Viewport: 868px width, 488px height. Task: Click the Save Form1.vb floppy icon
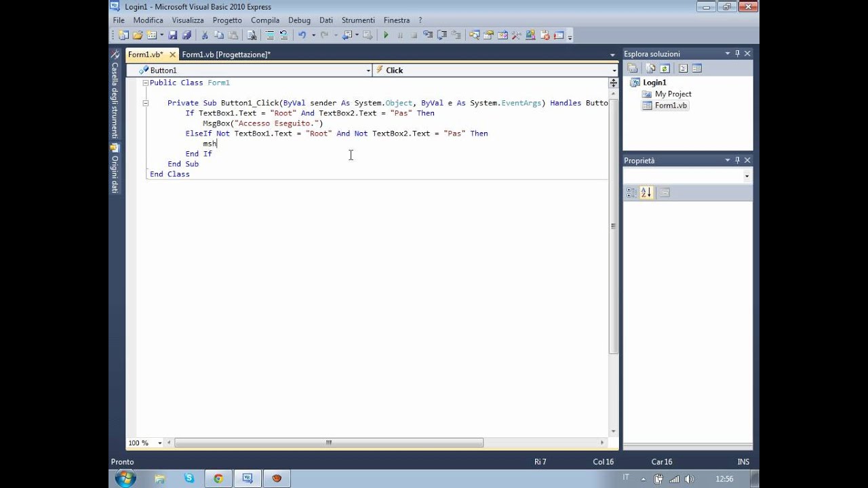tap(174, 35)
